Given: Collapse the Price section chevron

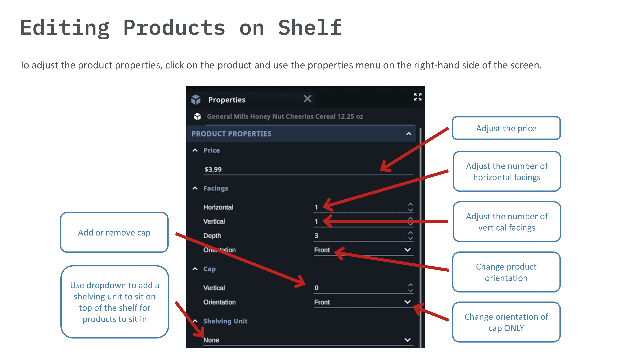Looking at the screenshot, I should click(195, 150).
